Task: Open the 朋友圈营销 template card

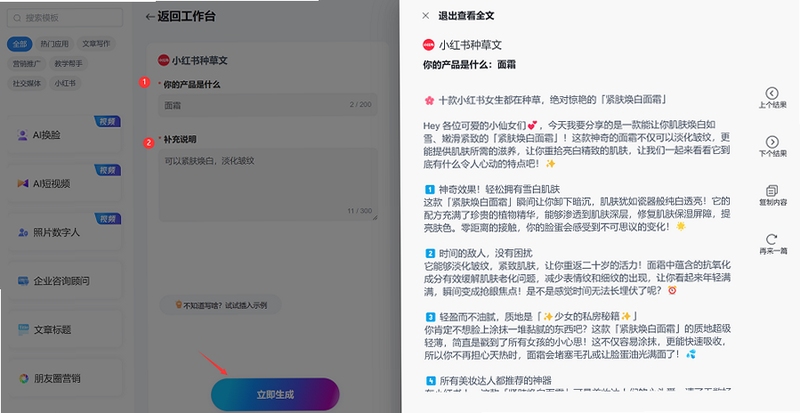Action: [65, 378]
